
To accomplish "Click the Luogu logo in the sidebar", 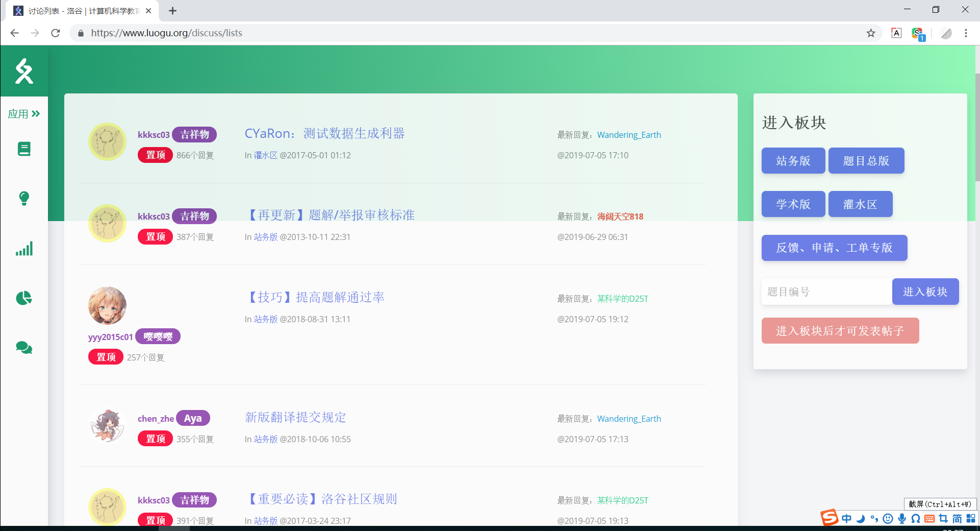I will click(x=24, y=71).
